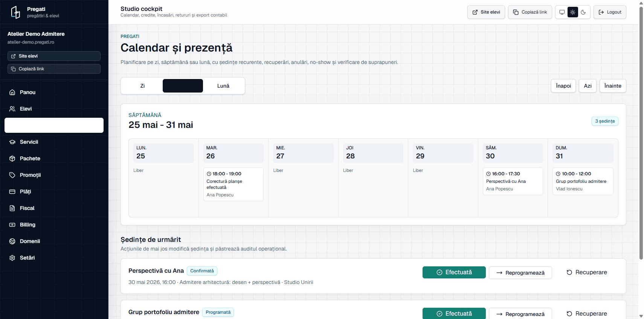Click the Elevi people icon

coord(12,109)
